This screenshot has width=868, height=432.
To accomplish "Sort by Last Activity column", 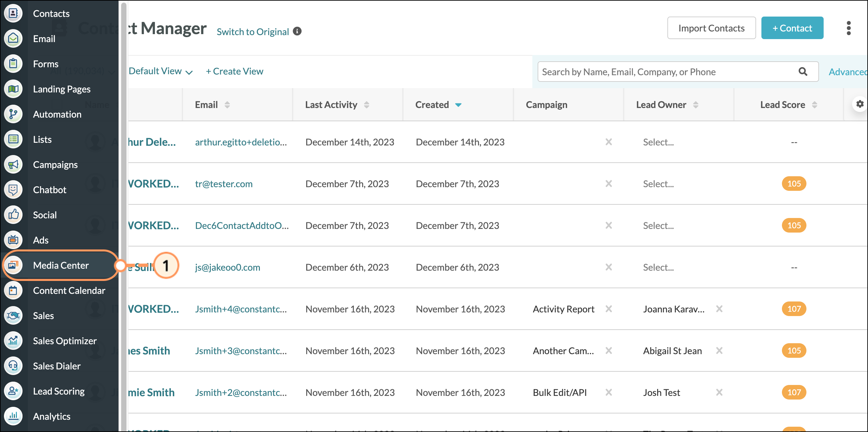I will click(x=366, y=105).
